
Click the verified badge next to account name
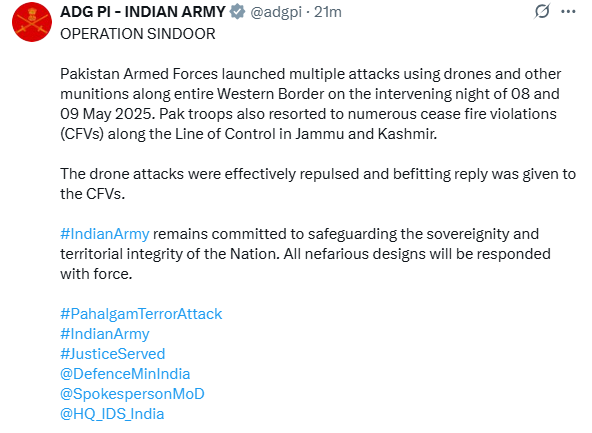point(237,12)
